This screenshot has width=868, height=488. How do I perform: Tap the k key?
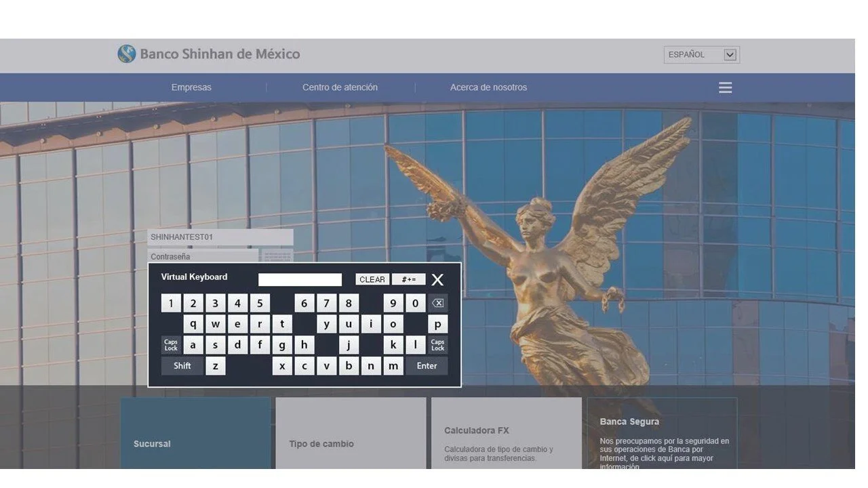coord(393,345)
